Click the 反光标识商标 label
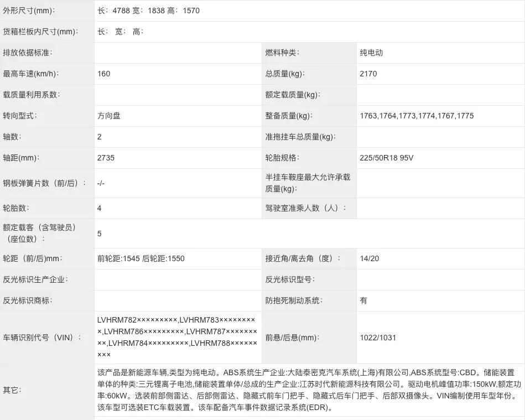The width and height of the screenshot is (525, 420). click(x=28, y=301)
